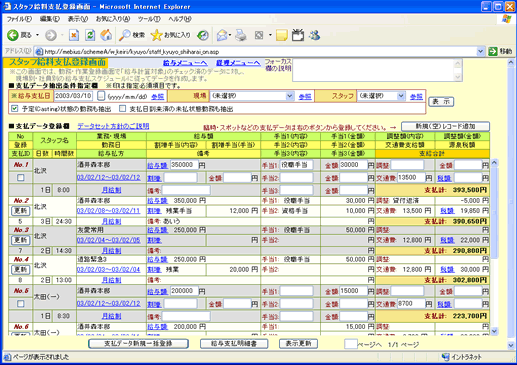Open the お気に入り(A) menu
Image resolution: width=517 pixels, height=365 pixels.
click(113, 19)
